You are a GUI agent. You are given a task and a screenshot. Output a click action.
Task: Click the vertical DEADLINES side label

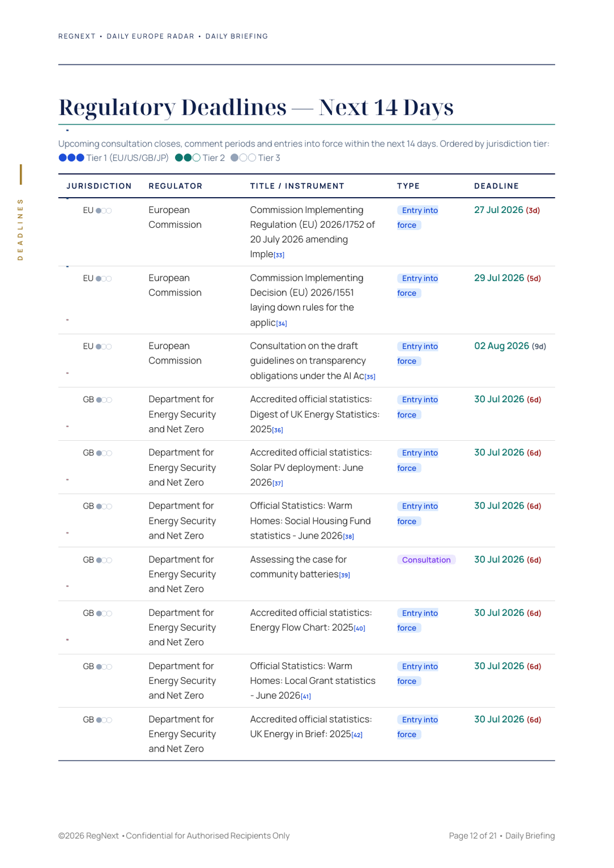[x=20, y=229]
